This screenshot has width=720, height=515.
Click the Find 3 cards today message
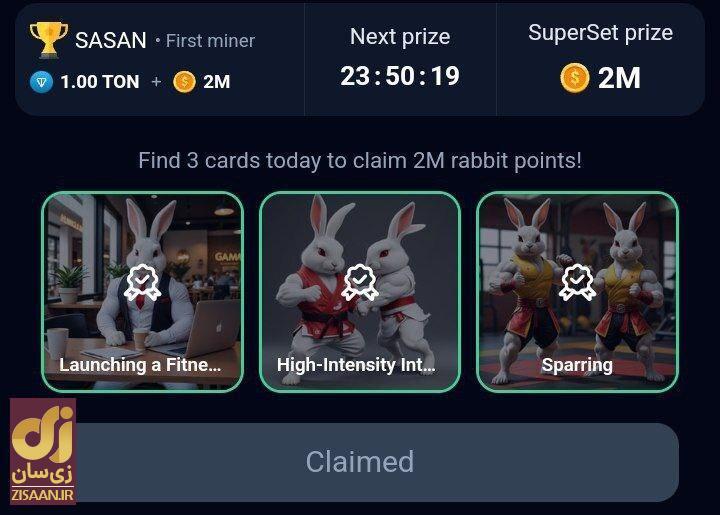(x=360, y=161)
